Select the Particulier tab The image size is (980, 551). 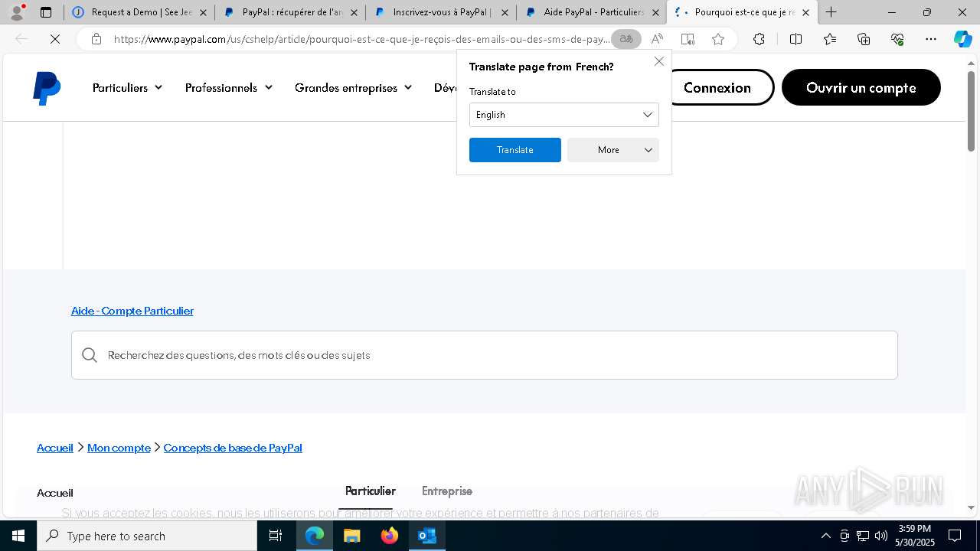371,491
